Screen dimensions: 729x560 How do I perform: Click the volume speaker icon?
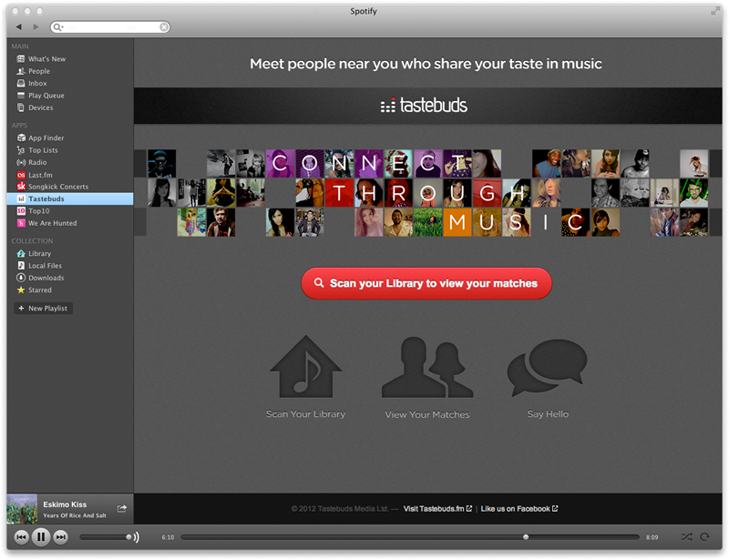[136, 537]
